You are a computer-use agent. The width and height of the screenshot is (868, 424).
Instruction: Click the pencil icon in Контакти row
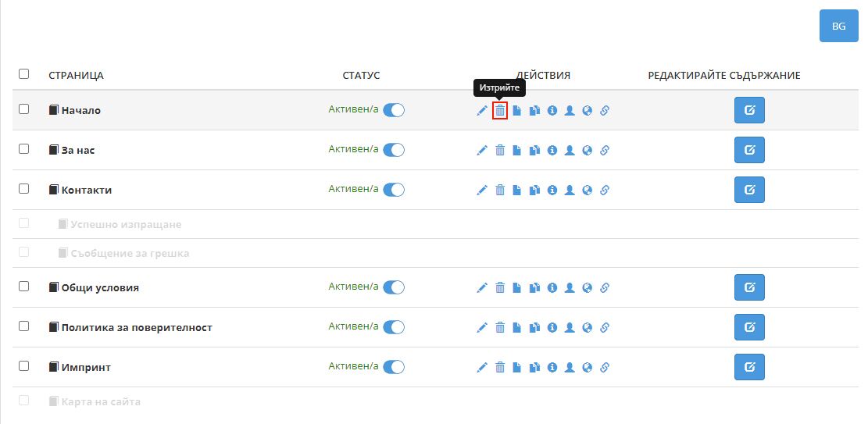point(482,190)
